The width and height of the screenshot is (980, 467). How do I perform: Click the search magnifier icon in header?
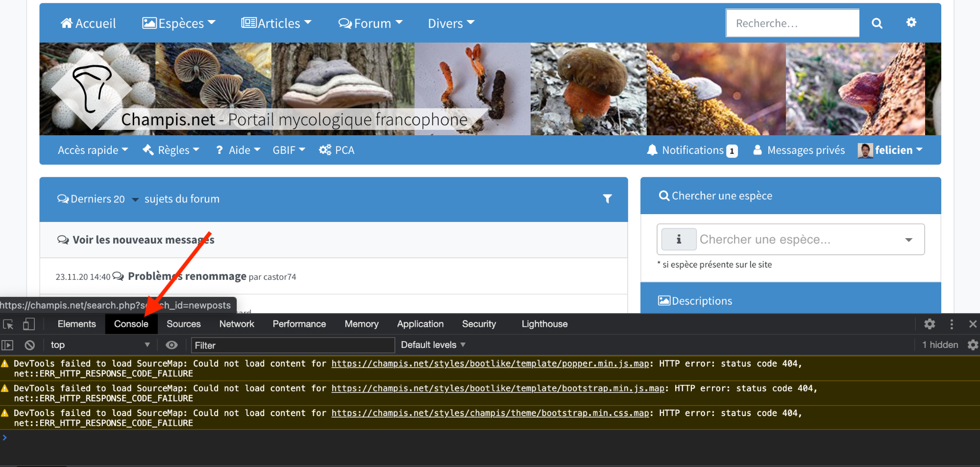point(877,24)
